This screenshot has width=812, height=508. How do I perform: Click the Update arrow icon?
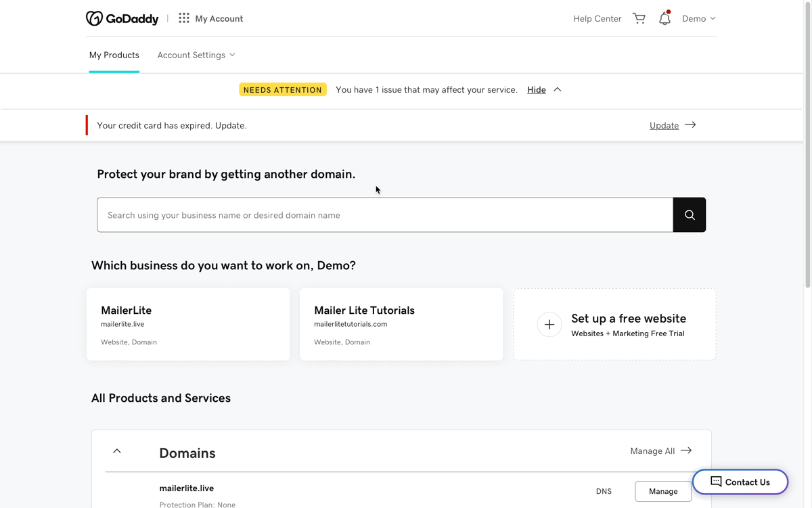point(690,125)
